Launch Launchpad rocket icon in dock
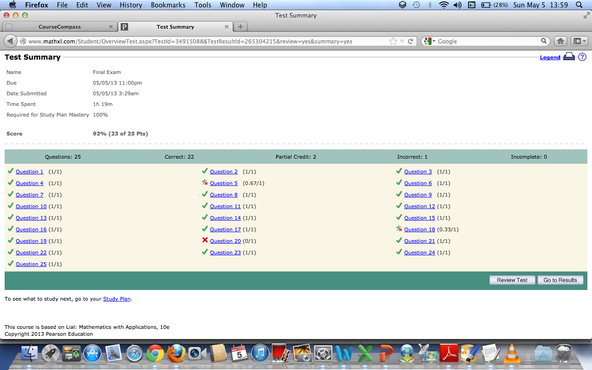Image resolution: width=592 pixels, height=370 pixels. point(50,353)
